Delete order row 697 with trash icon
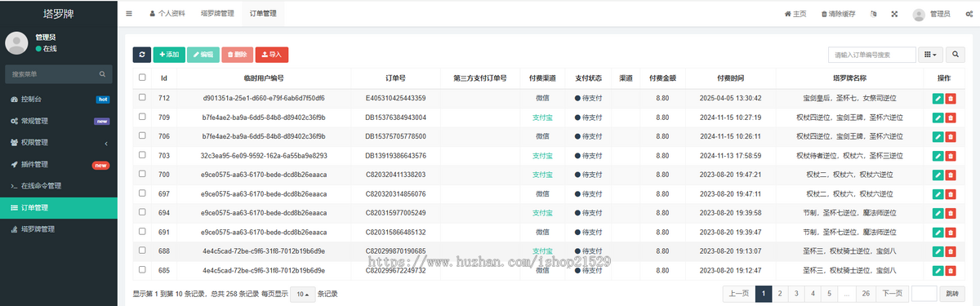 pyautogui.click(x=951, y=193)
